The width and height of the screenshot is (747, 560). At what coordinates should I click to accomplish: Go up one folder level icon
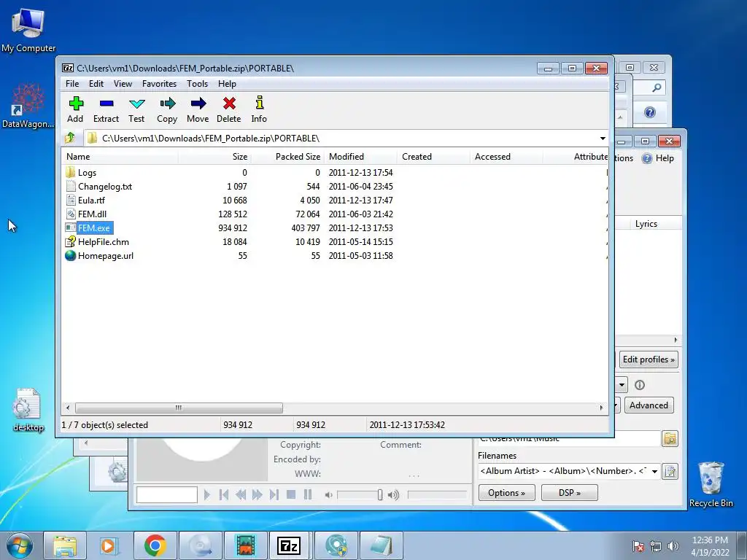click(70, 138)
